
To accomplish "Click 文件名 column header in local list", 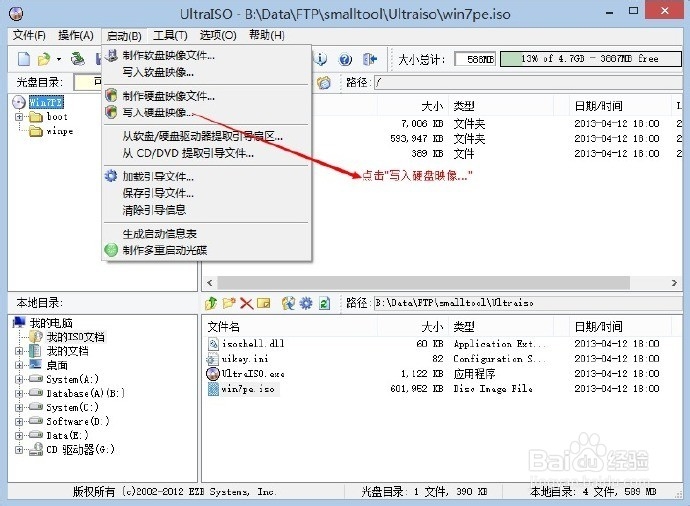I will [x=224, y=326].
